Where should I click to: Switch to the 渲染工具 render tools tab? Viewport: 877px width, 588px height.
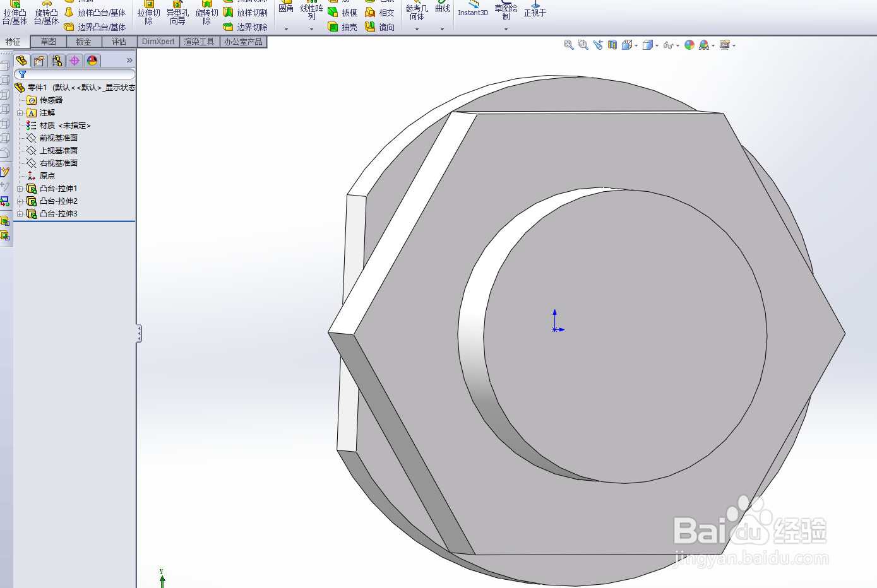coord(200,42)
